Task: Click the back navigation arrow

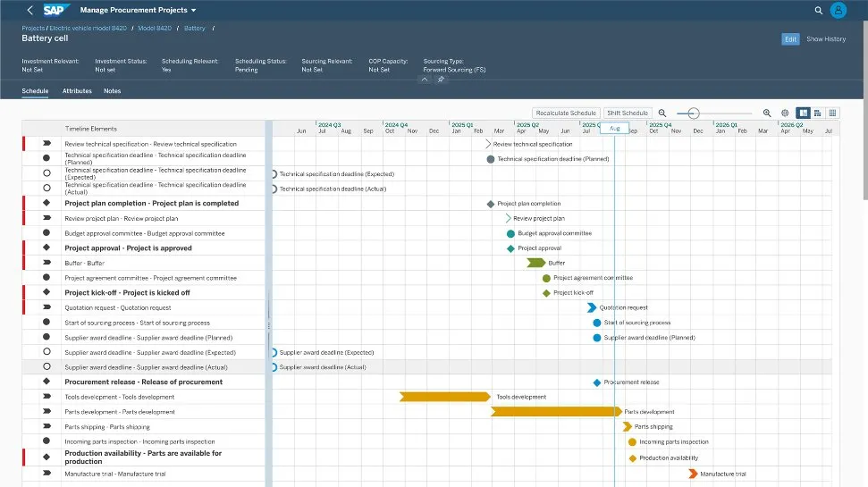Action: click(29, 10)
